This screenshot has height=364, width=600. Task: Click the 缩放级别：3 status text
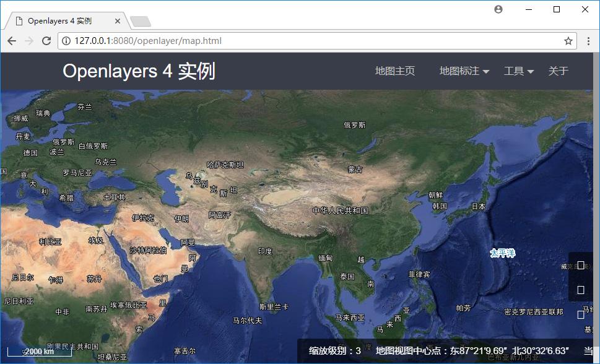(335, 350)
